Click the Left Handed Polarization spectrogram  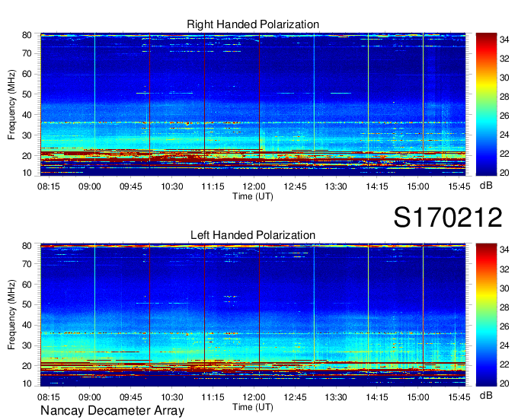click(x=253, y=315)
